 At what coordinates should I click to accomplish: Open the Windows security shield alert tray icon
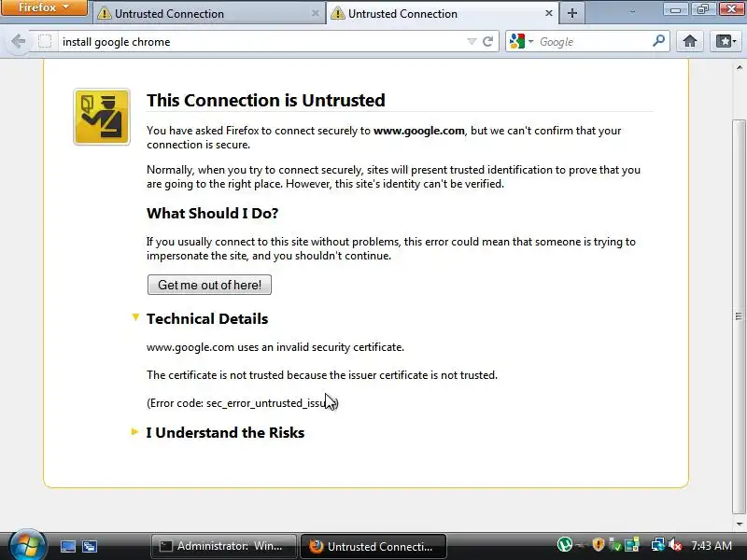[x=599, y=544]
